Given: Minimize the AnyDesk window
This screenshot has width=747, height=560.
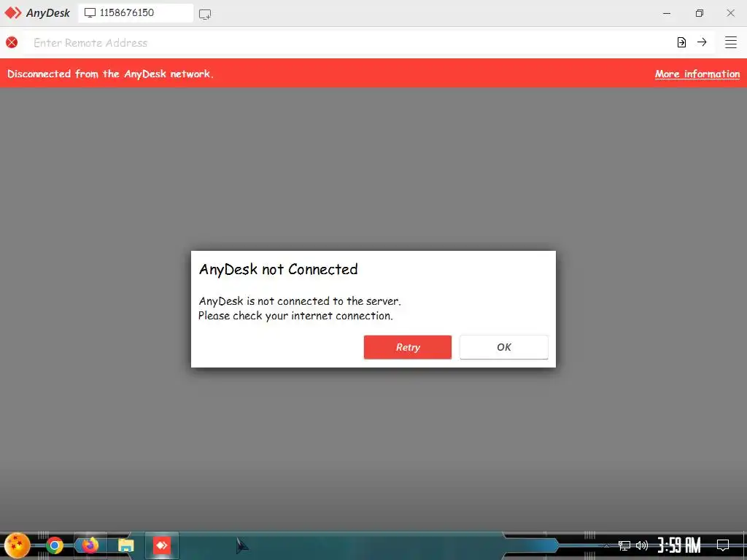Looking at the screenshot, I should click(667, 13).
